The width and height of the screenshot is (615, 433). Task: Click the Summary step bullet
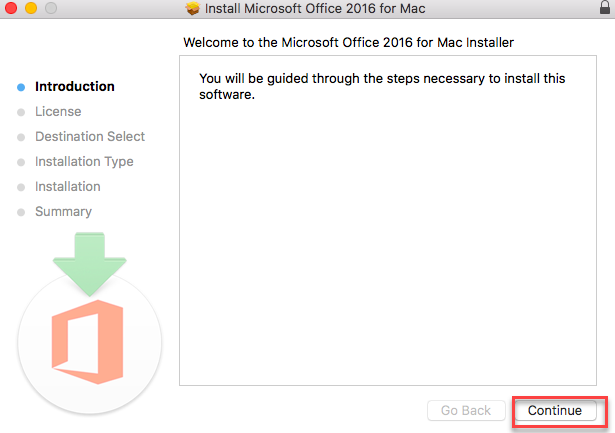tap(21, 212)
